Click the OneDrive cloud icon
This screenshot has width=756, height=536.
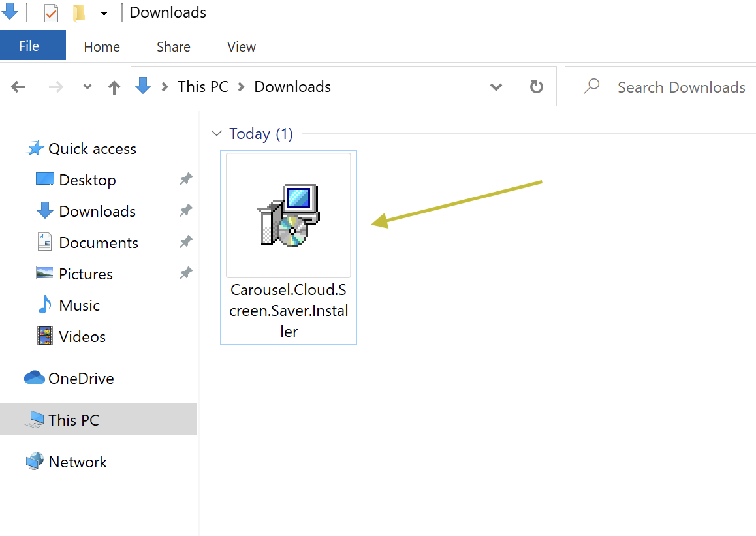coord(35,377)
